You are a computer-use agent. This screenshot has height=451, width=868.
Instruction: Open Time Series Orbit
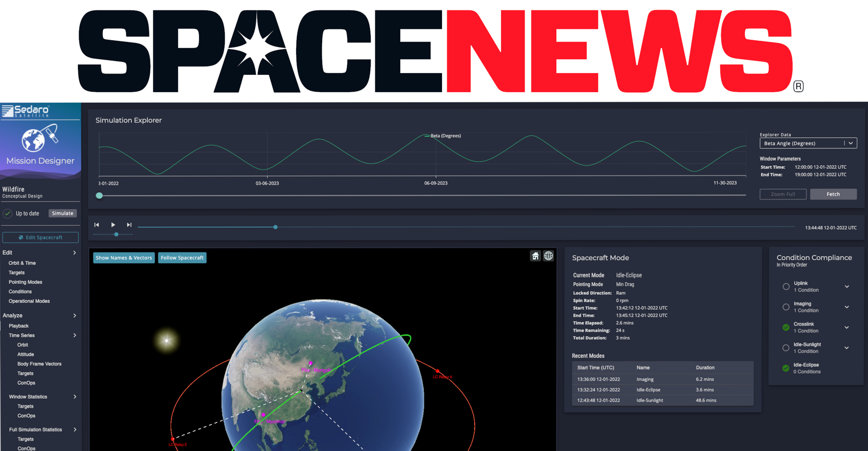[x=22, y=345]
